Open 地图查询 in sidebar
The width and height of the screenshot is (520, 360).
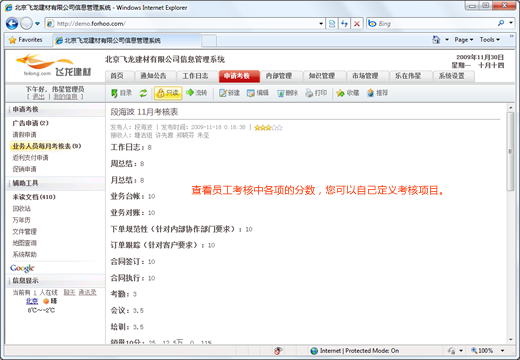pos(24,243)
